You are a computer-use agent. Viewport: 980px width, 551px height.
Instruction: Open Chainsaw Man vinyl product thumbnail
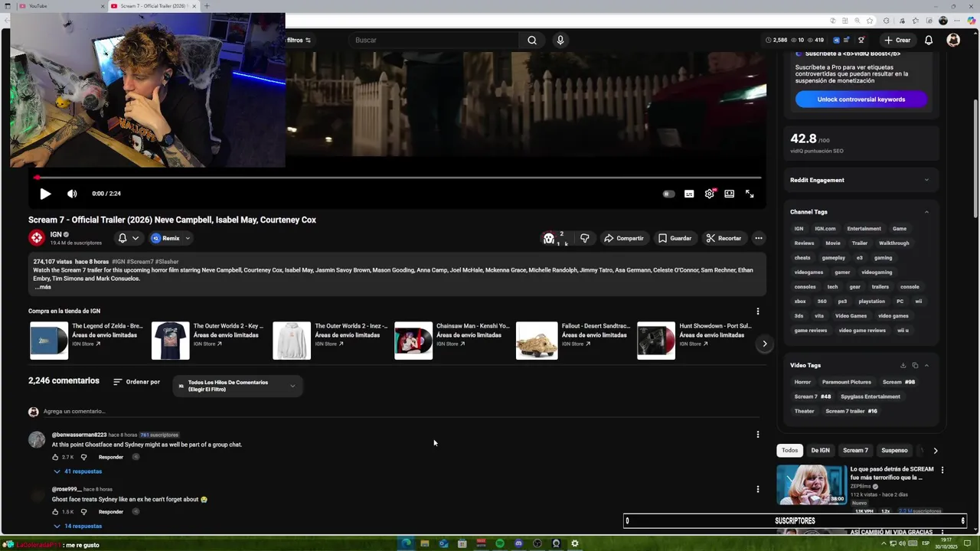413,341
